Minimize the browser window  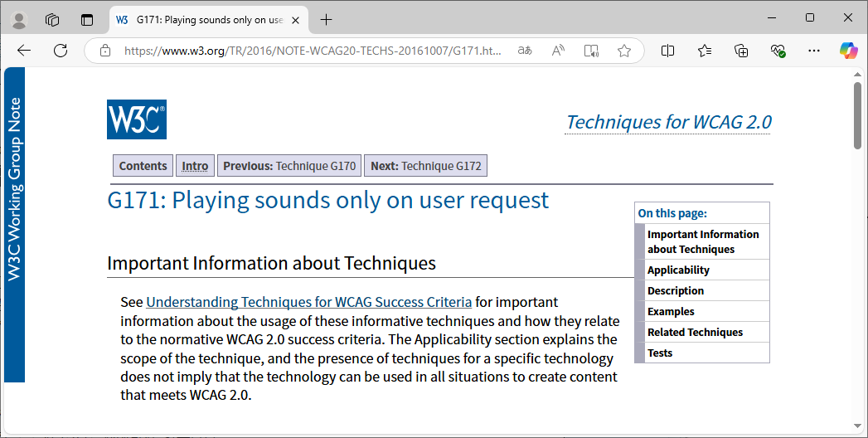point(772,17)
